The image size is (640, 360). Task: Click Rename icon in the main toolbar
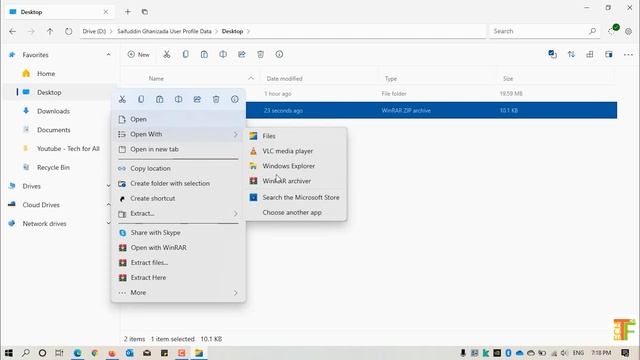tap(223, 54)
